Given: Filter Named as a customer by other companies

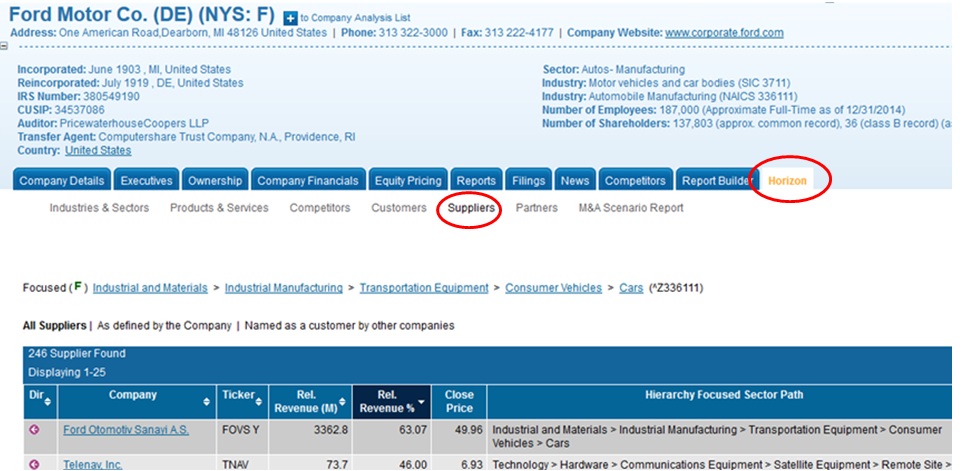Looking at the screenshot, I should pos(349,326).
